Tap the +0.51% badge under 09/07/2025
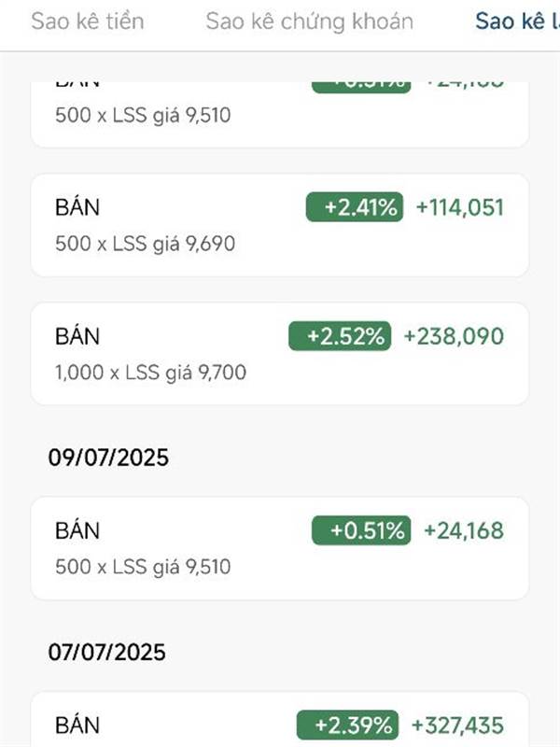The height and width of the screenshot is (747, 560). [361, 530]
